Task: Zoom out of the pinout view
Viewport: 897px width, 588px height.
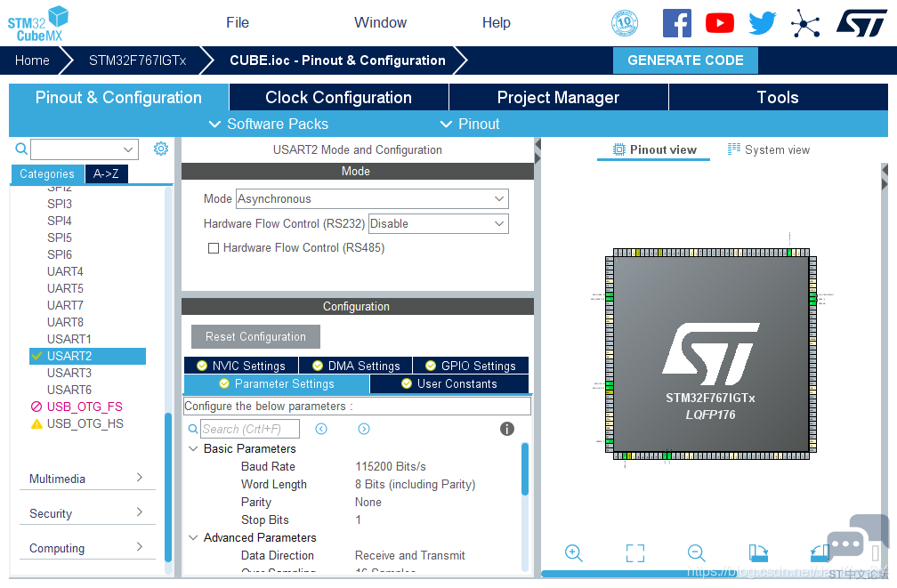Action: [x=696, y=553]
